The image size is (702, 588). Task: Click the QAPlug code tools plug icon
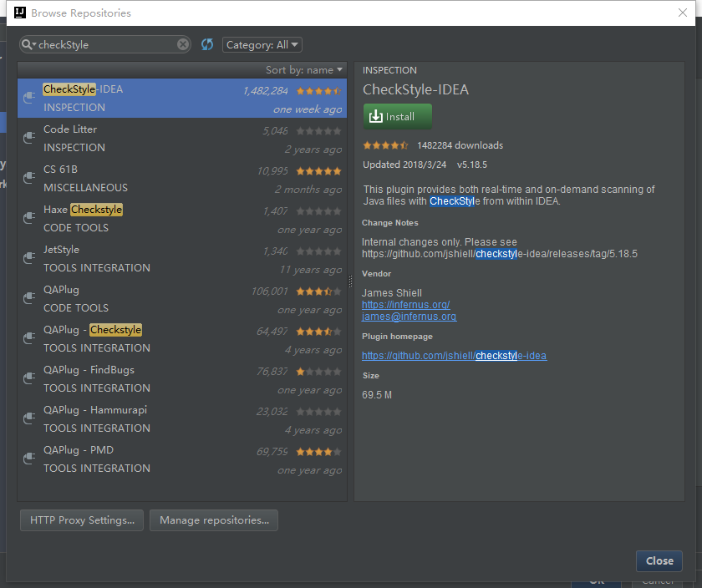pos(29,297)
